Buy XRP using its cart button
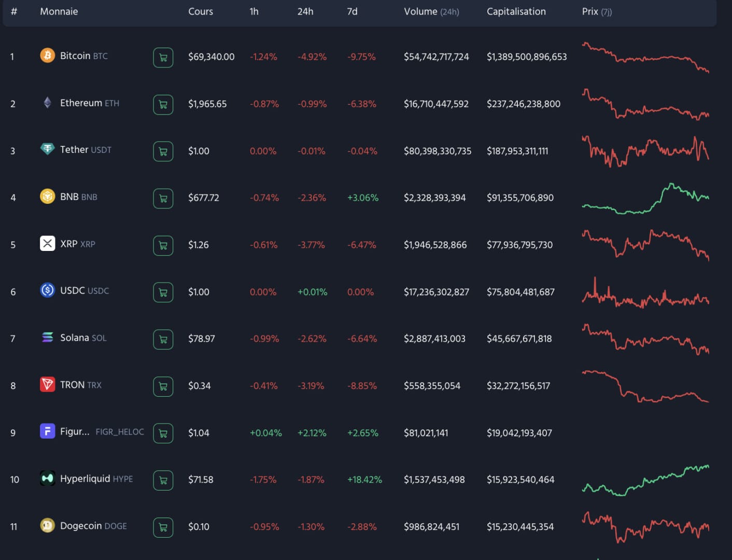 [163, 246]
